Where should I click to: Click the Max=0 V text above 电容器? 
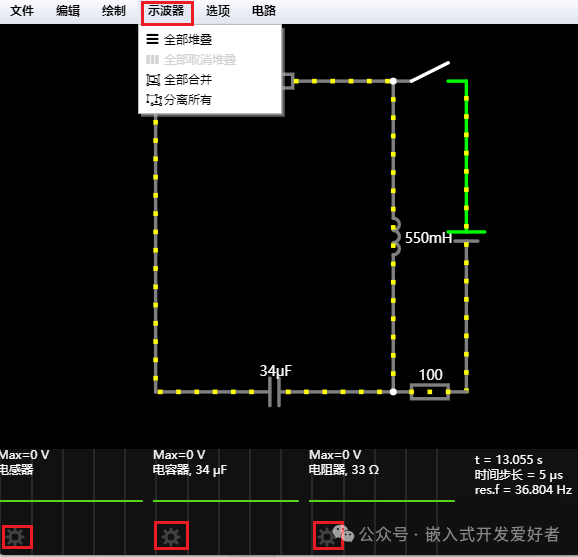pos(179,455)
